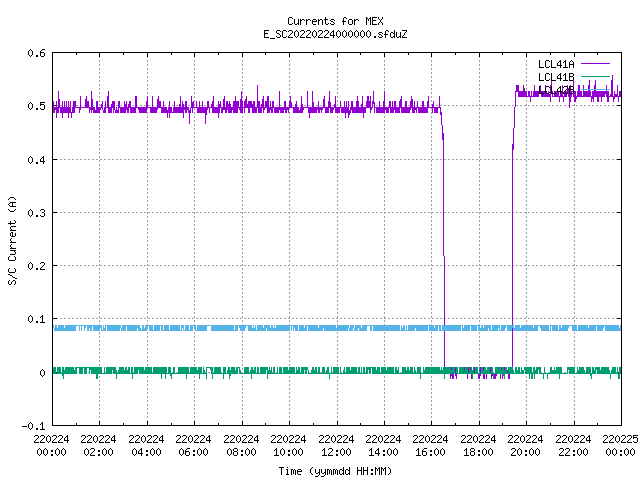Click the 0.3 y-axis tick label
Viewport: 640px width, 480px height.
click(36, 213)
